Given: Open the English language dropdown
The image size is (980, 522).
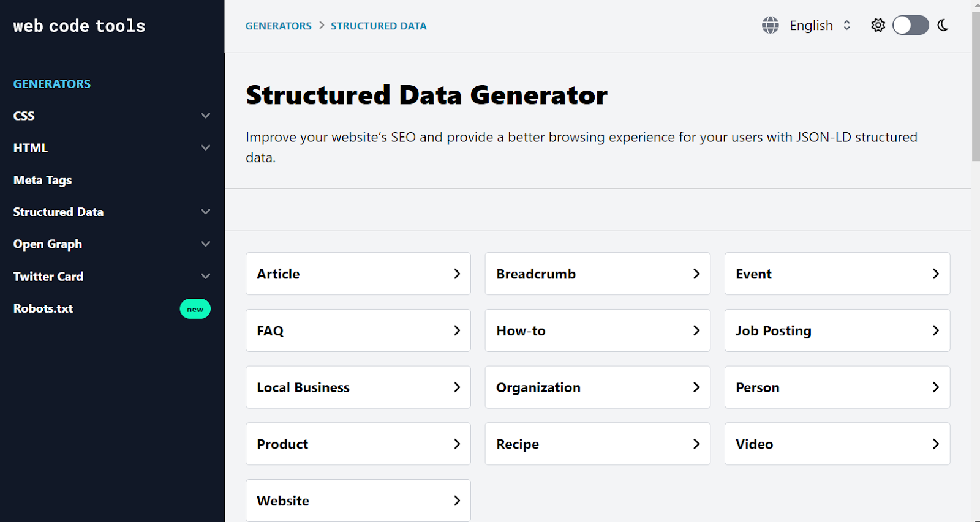Looking at the screenshot, I should pos(819,25).
